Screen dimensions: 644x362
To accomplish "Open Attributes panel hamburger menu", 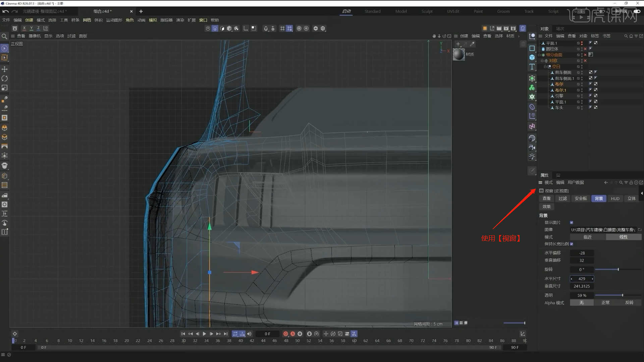I will point(540,183).
